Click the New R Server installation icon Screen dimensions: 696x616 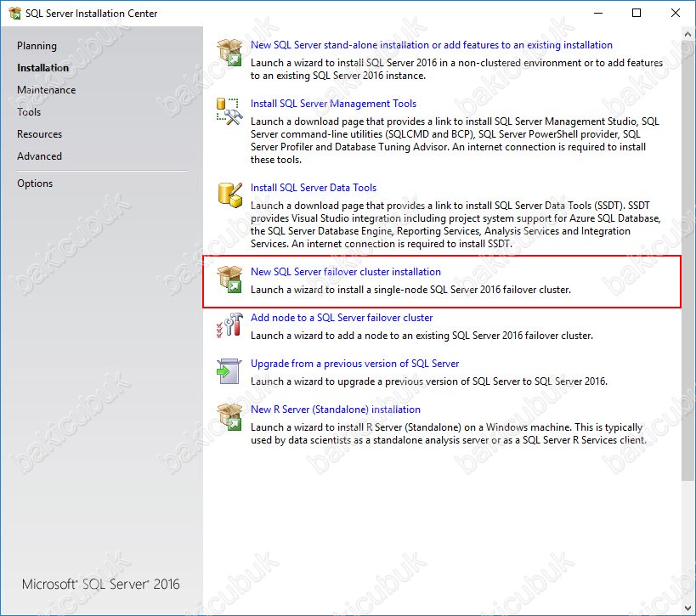point(229,416)
